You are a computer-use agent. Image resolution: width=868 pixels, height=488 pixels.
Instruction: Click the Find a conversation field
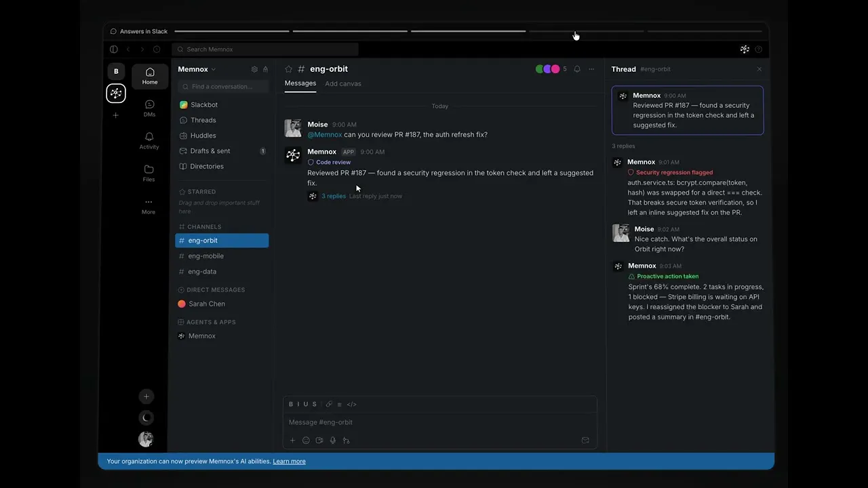click(x=223, y=87)
